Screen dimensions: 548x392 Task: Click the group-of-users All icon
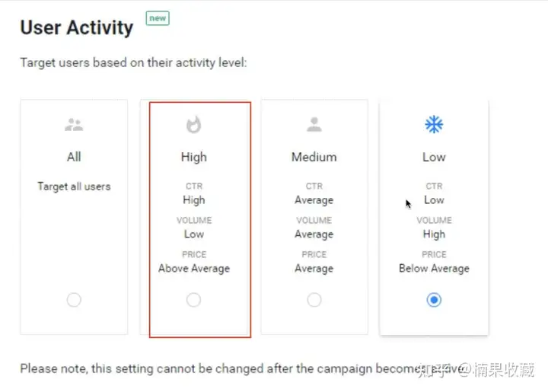[74, 125]
